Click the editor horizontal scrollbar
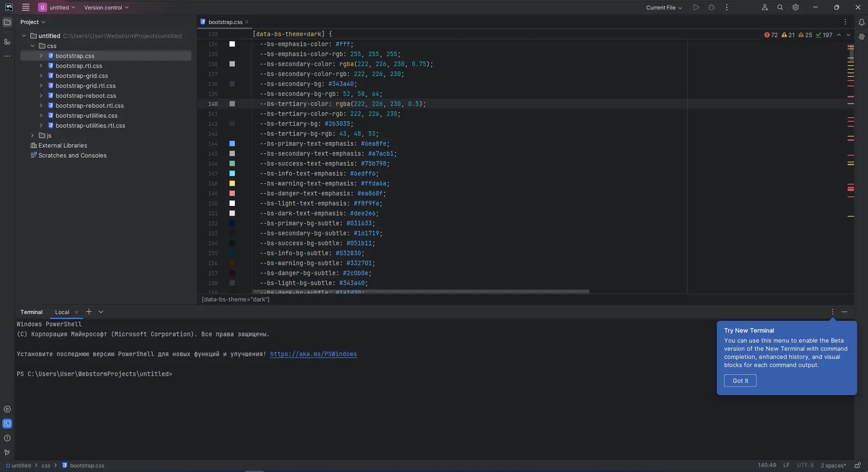This screenshot has width=868, height=472. tap(421, 291)
